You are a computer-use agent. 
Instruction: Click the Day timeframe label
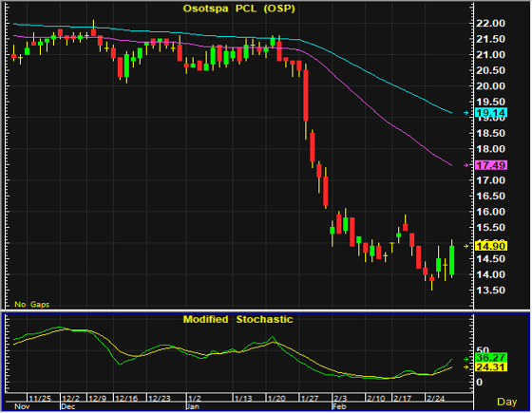pyautogui.click(x=506, y=402)
